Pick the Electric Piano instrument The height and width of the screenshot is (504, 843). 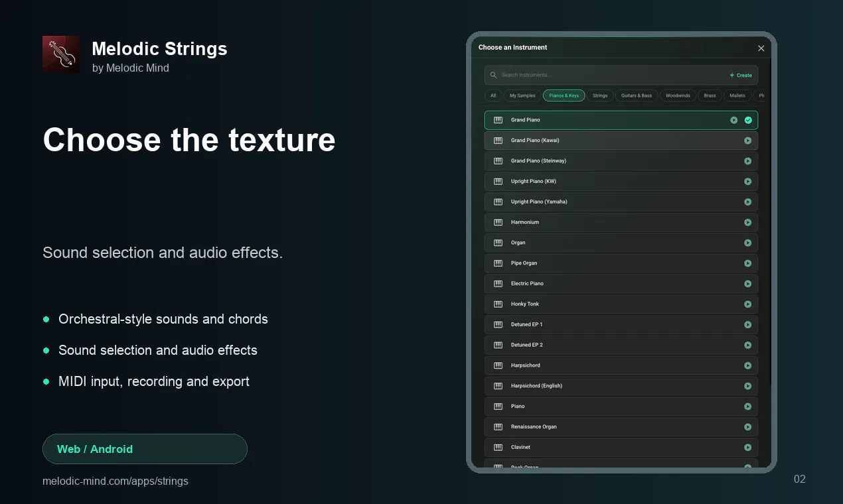pyautogui.click(x=621, y=284)
